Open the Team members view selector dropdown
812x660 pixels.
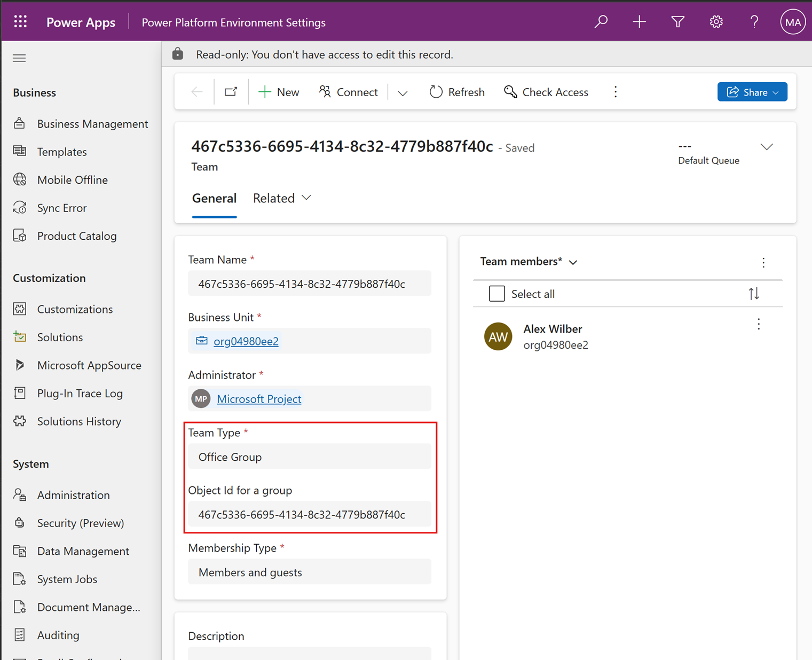point(573,262)
